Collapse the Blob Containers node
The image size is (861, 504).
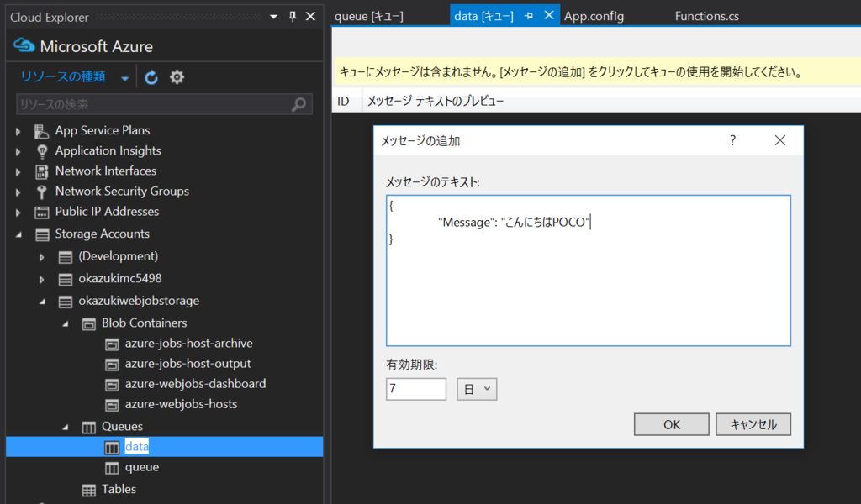point(66,323)
